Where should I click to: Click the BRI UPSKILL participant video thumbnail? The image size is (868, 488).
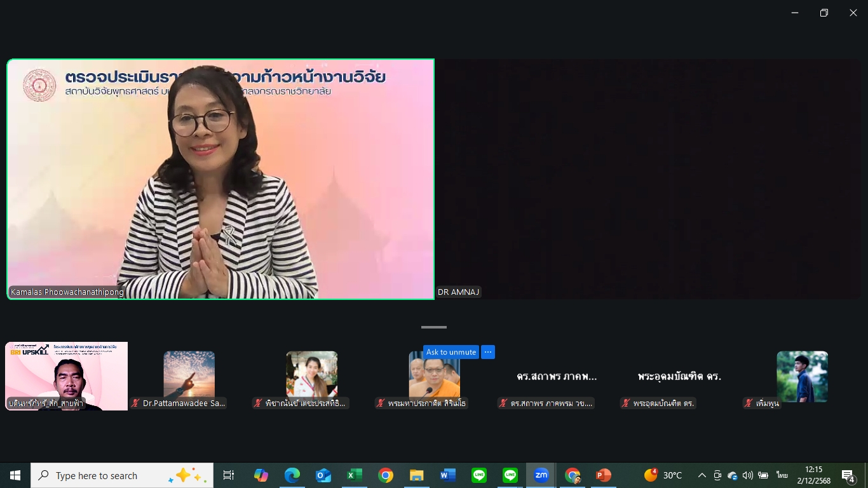click(x=66, y=376)
